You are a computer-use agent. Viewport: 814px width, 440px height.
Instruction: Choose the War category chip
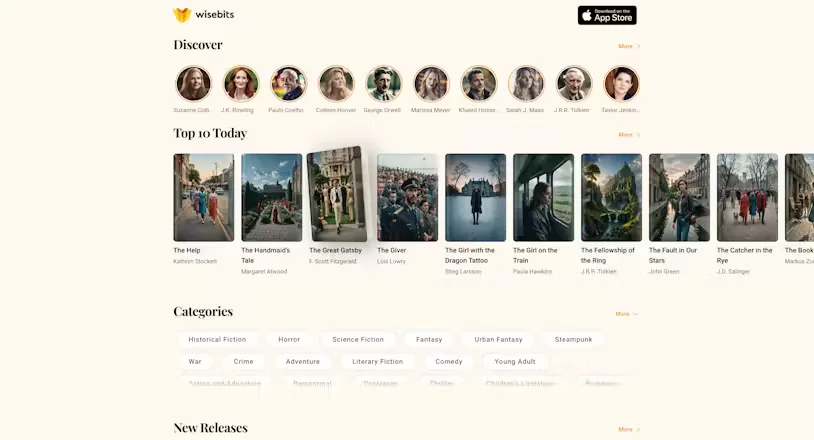(x=195, y=362)
